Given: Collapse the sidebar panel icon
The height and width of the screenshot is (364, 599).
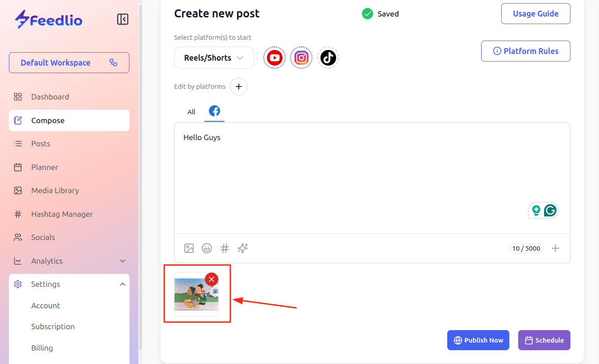Looking at the screenshot, I should click(x=123, y=19).
